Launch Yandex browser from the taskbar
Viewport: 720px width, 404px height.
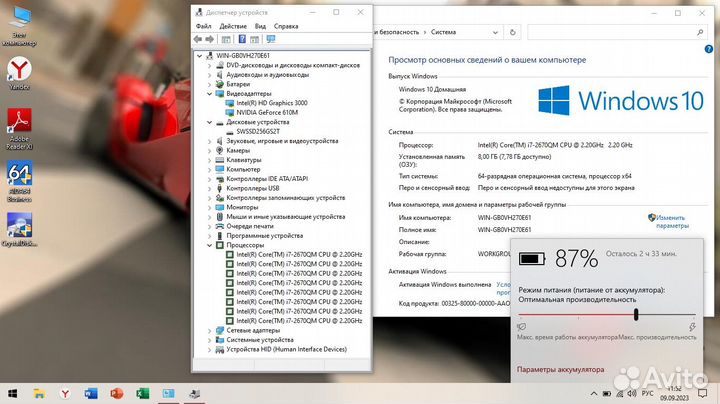tap(65, 393)
